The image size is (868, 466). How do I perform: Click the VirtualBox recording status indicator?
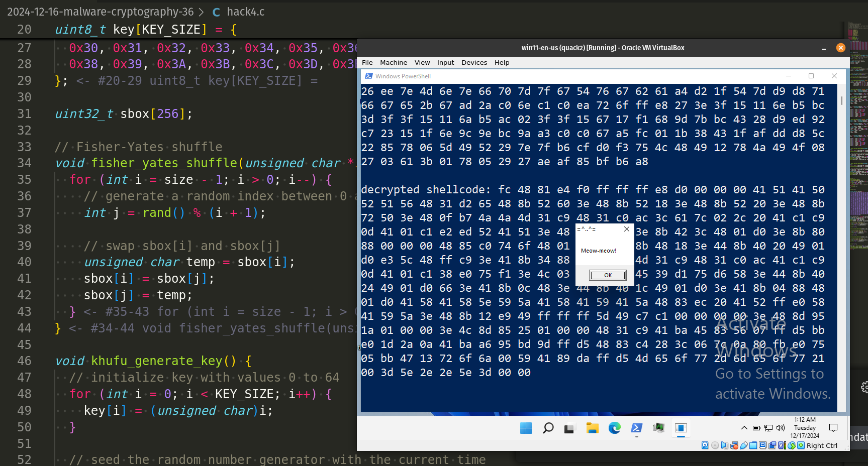click(772, 445)
